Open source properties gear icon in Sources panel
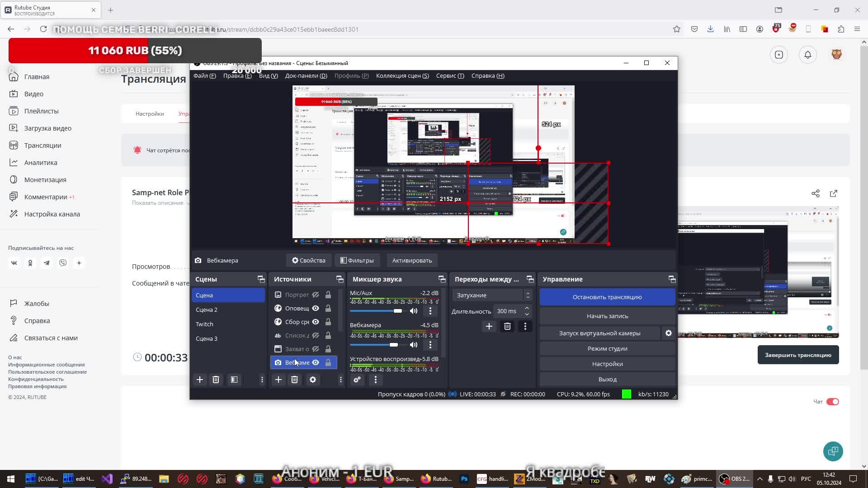 [313, 380]
